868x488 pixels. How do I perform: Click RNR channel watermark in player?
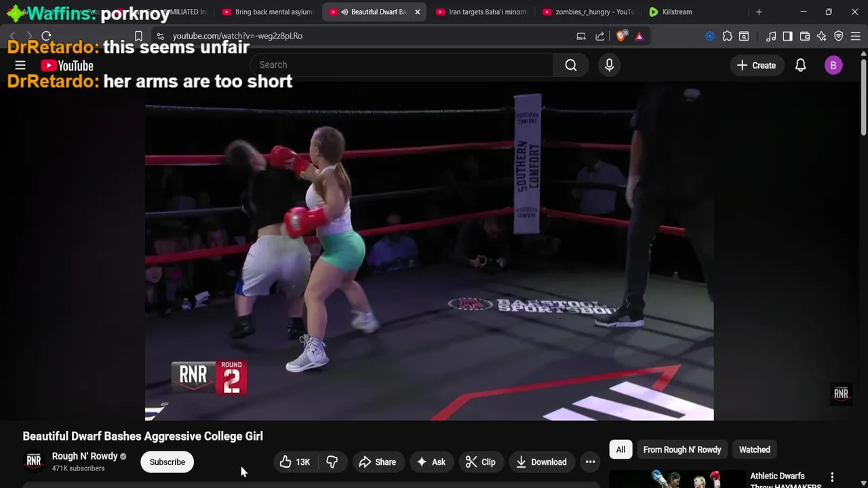(841, 394)
